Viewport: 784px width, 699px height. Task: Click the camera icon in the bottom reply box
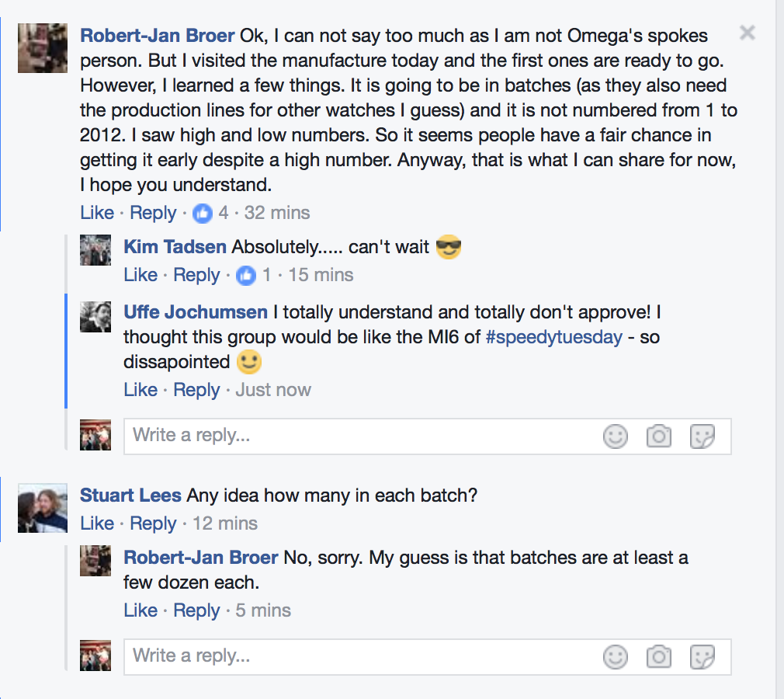pos(659,657)
